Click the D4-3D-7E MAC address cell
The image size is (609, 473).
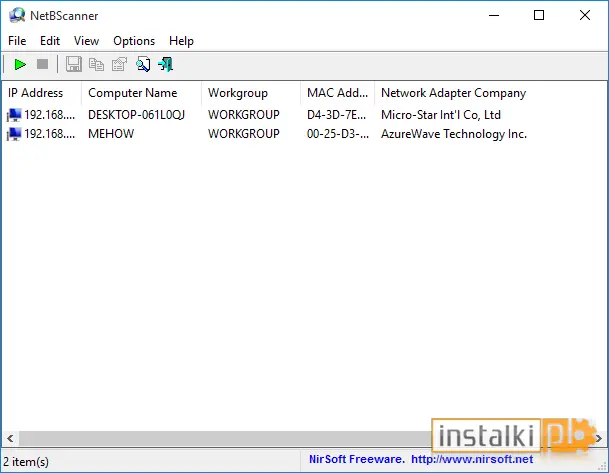(336, 115)
